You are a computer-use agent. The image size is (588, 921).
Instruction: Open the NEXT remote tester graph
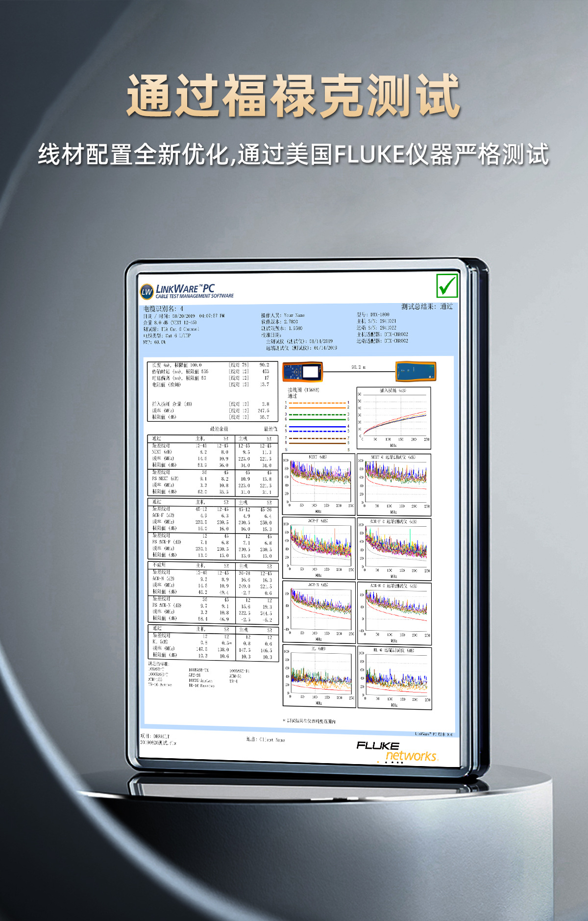pos(394,484)
